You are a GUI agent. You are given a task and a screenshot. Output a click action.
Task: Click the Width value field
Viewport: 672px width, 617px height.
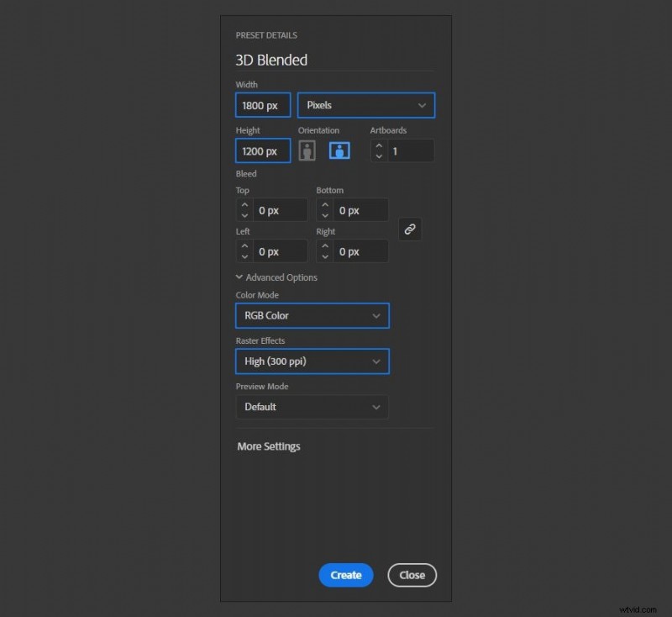[x=261, y=105]
